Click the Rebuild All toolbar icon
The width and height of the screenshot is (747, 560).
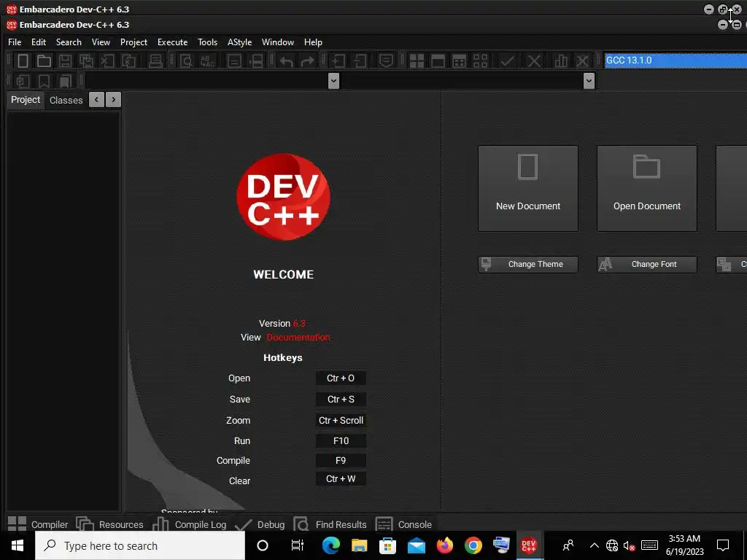point(480,61)
